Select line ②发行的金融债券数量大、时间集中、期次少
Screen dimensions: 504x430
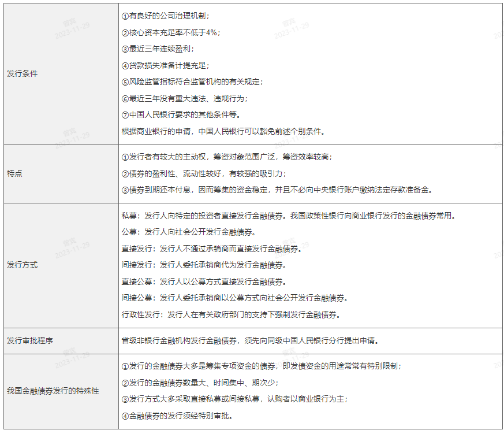coord(200,383)
